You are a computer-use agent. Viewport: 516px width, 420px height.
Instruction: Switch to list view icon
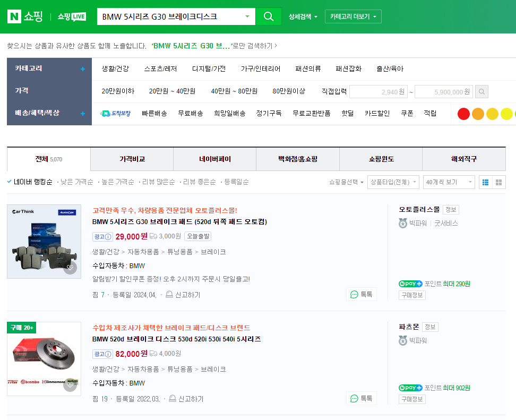pyautogui.click(x=485, y=182)
